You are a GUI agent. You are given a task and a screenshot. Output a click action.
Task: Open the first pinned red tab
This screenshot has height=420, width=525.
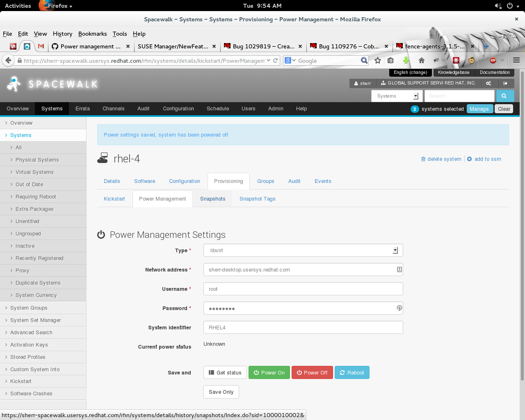pyautogui.click(x=13, y=46)
